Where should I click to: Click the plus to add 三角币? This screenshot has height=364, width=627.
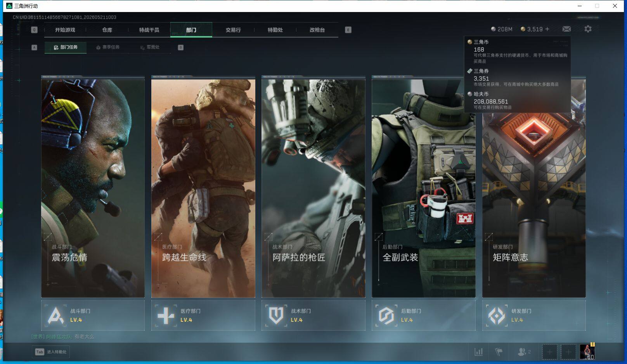pyautogui.click(x=547, y=29)
